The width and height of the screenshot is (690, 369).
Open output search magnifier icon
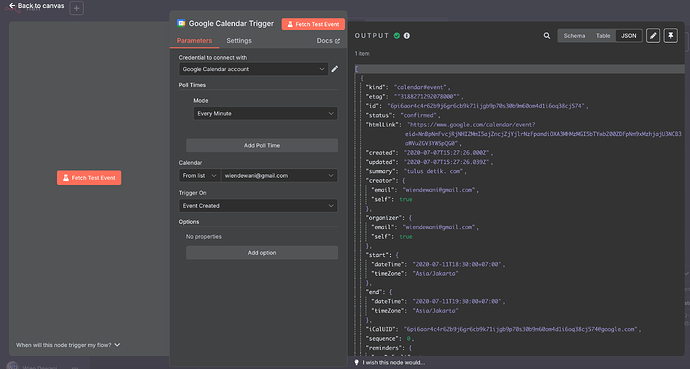(x=547, y=36)
